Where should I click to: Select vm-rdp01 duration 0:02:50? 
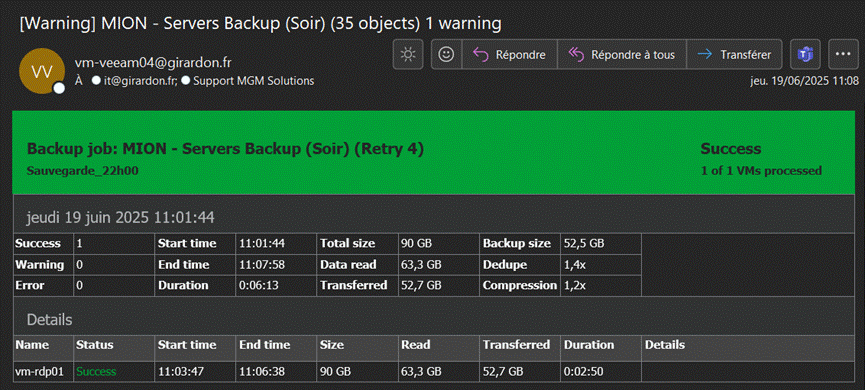pos(583,372)
